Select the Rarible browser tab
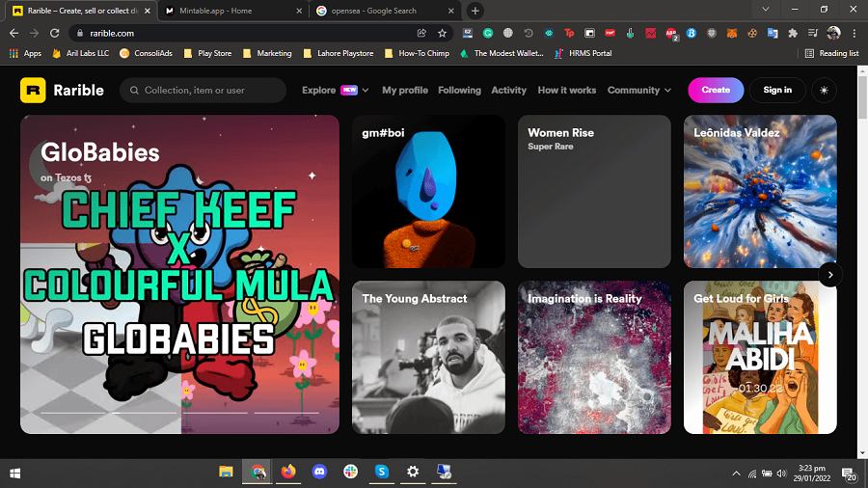868x488 pixels. pyautogui.click(x=83, y=11)
